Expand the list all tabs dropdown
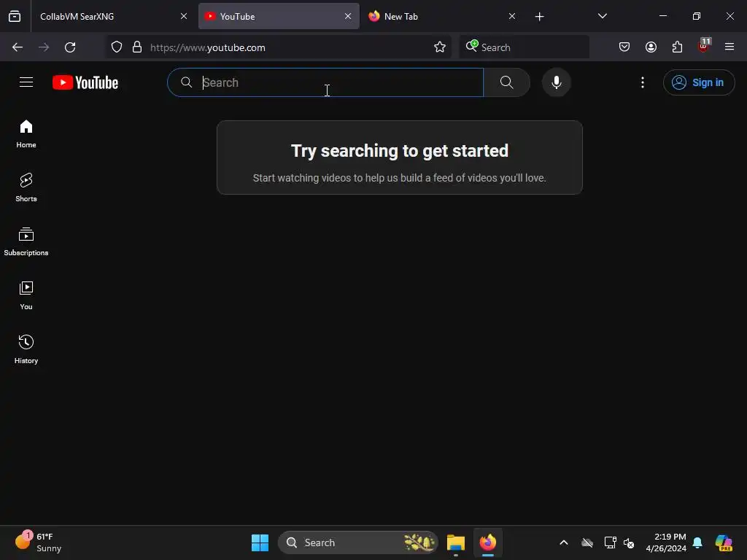Viewport: 747px width, 560px height. click(602, 16)
